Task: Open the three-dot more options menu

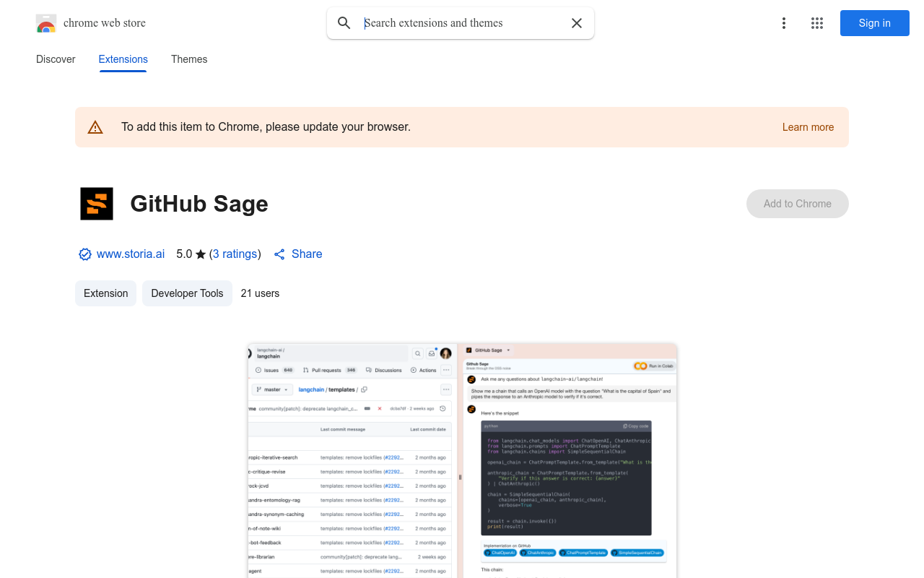Action: tap(784, 23)
